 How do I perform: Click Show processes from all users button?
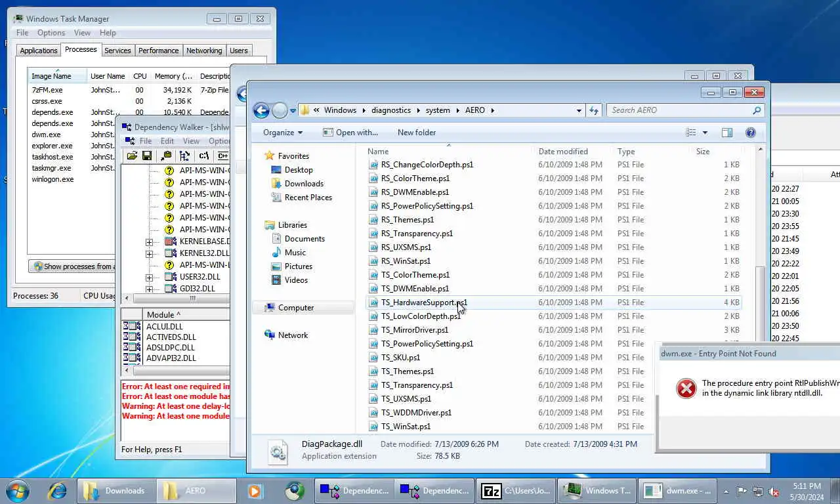tap(73, 266)
